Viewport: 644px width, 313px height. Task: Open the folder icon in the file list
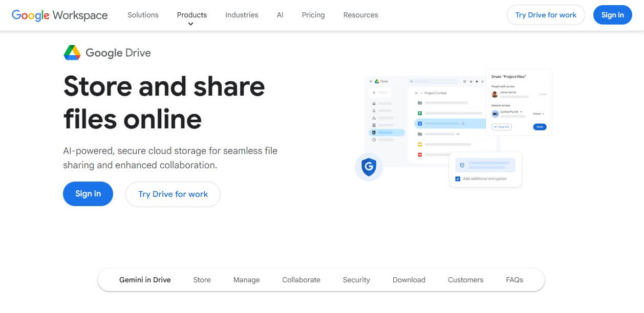tap(419, 103)
